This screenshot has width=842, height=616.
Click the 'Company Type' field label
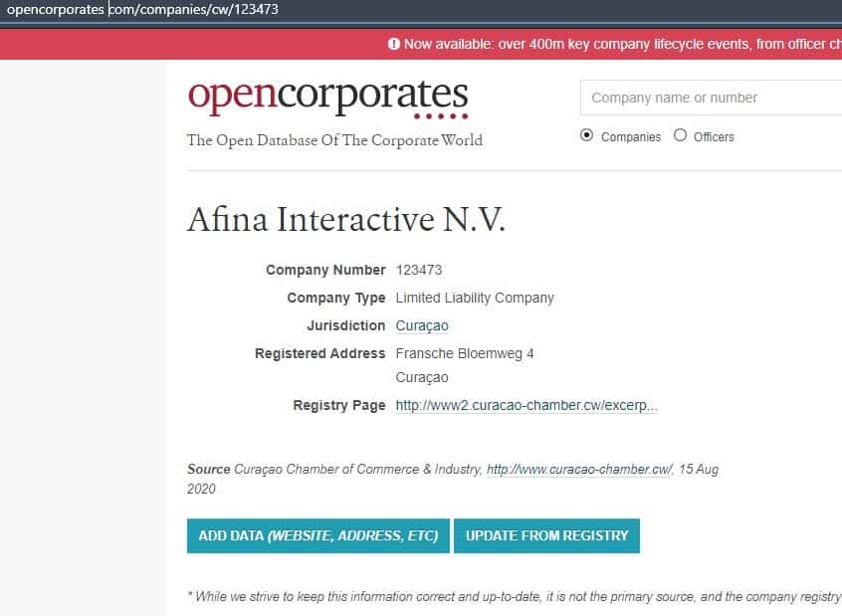click(x=335, y=298)
